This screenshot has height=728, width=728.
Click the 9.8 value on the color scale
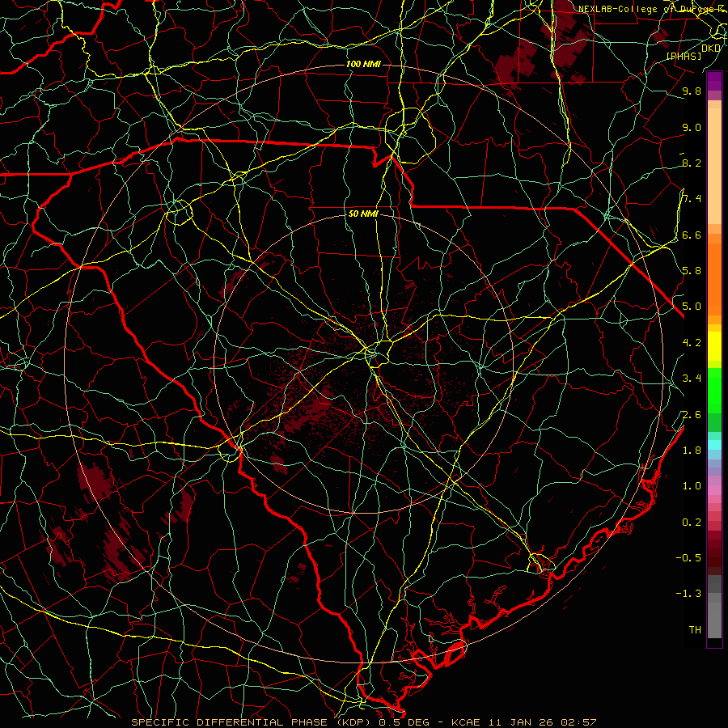click(692, 91)
